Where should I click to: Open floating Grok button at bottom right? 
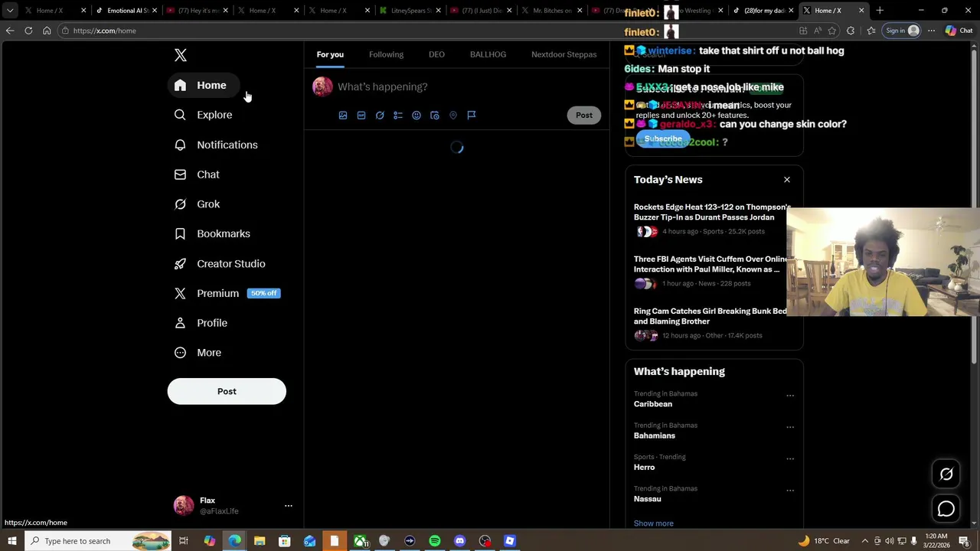click(x=946, y=474)
